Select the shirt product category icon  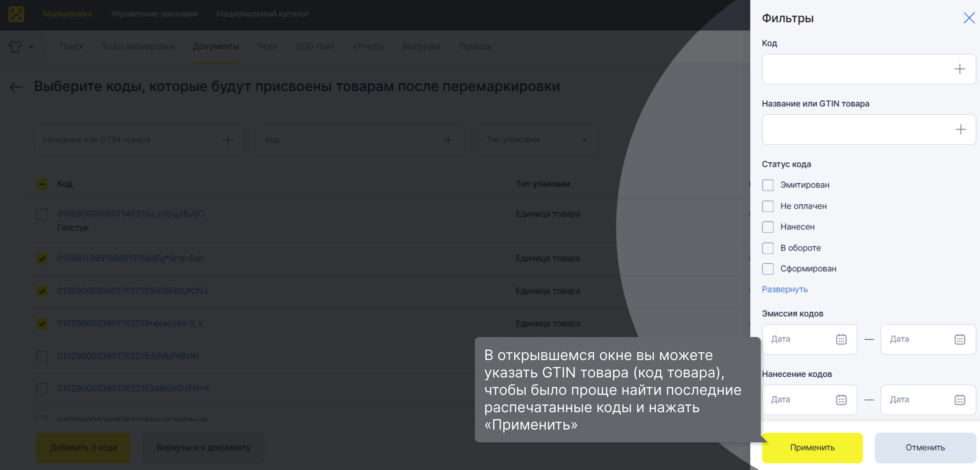pos(15,46)
